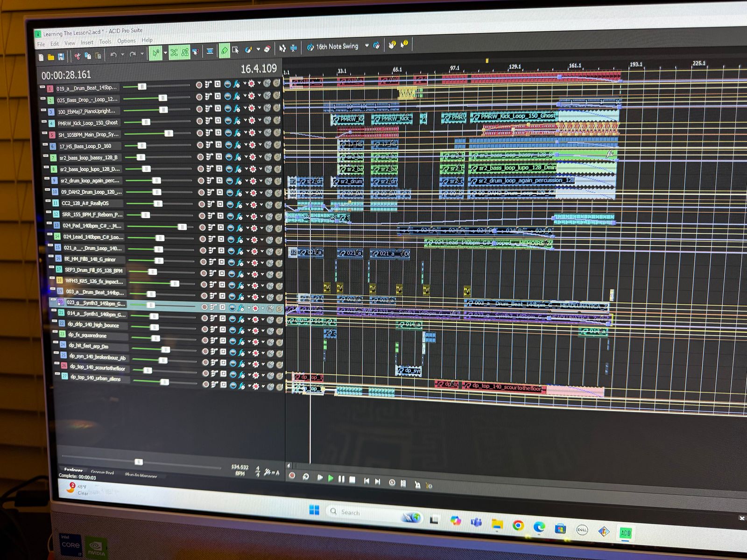Mute the 025_Bass_Drop track

coord(267,96)
